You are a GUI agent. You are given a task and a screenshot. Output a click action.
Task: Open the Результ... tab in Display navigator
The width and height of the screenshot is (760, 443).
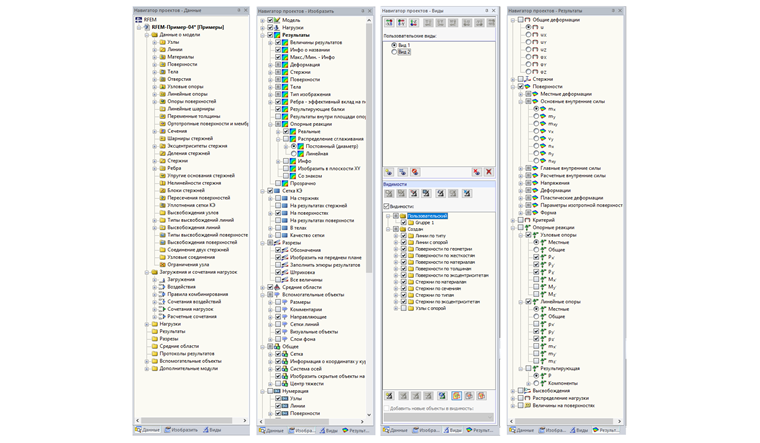pyautogui.click(x=355, y=430)
